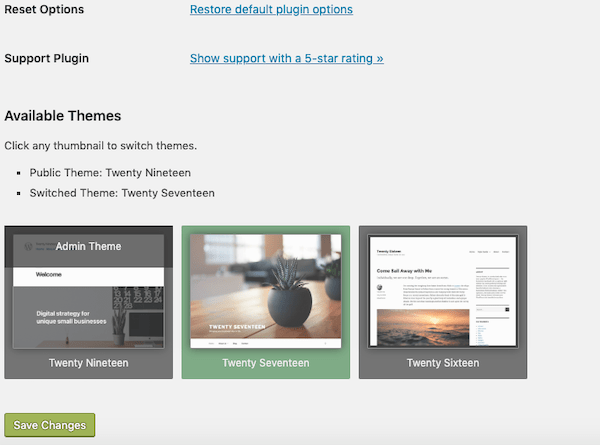The width and height of the screenshot is (600, 445).
Task: Click the Restore default plugin options link
Action: pyautogui.click(x=271, y=10)
